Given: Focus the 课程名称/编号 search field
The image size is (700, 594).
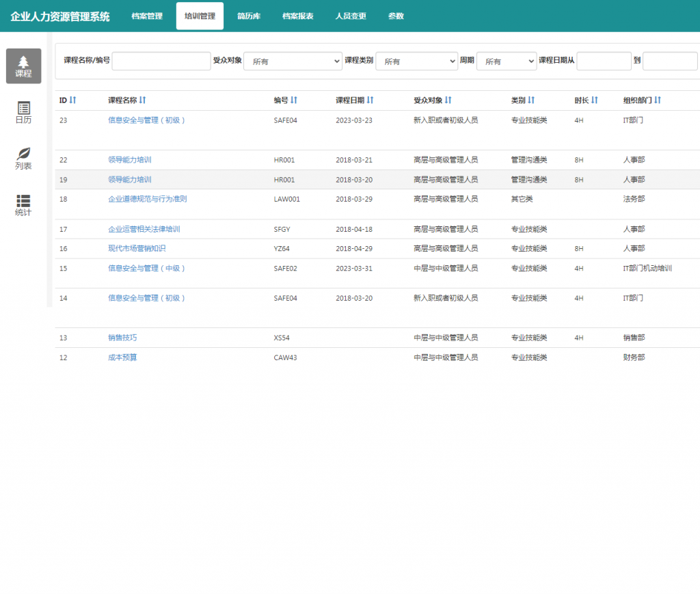Looking at the screenshot, I should (x=161, y=61).
